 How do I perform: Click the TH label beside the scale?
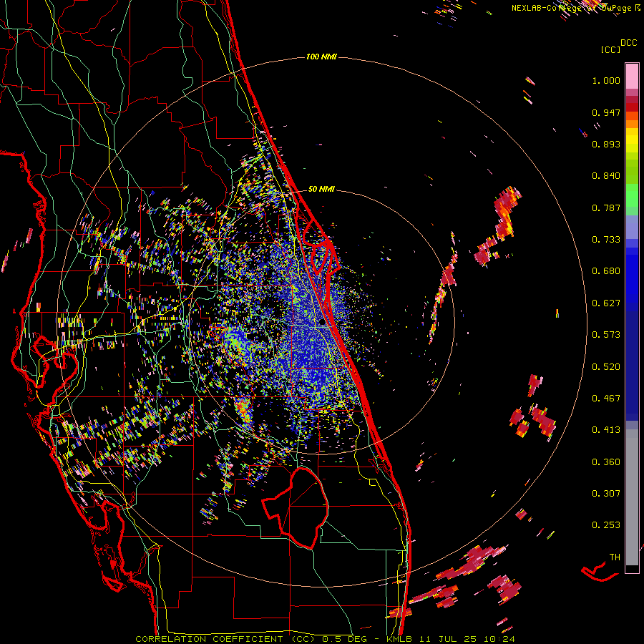tap(615, 557)
